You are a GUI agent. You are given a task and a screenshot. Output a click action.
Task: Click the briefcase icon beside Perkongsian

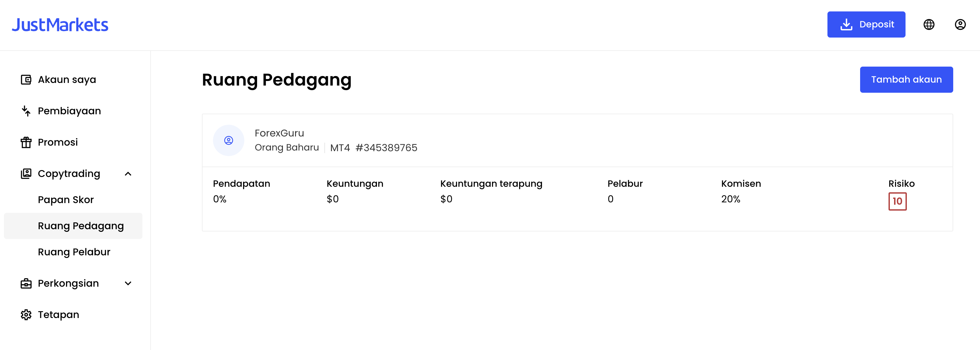26,283
